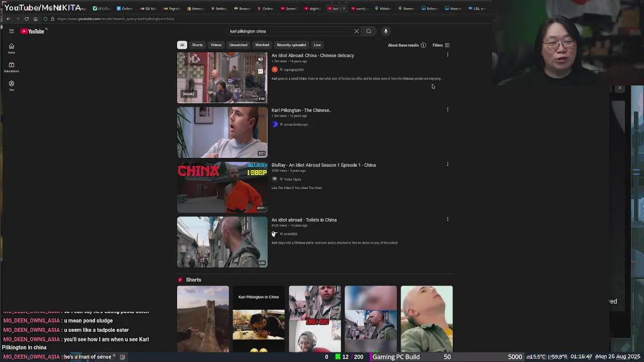Open the Great Wall short thumbnail
Image resolution: width=644 pixels, height=362 pixels.
pyautogui.click(x=203, y=319)
